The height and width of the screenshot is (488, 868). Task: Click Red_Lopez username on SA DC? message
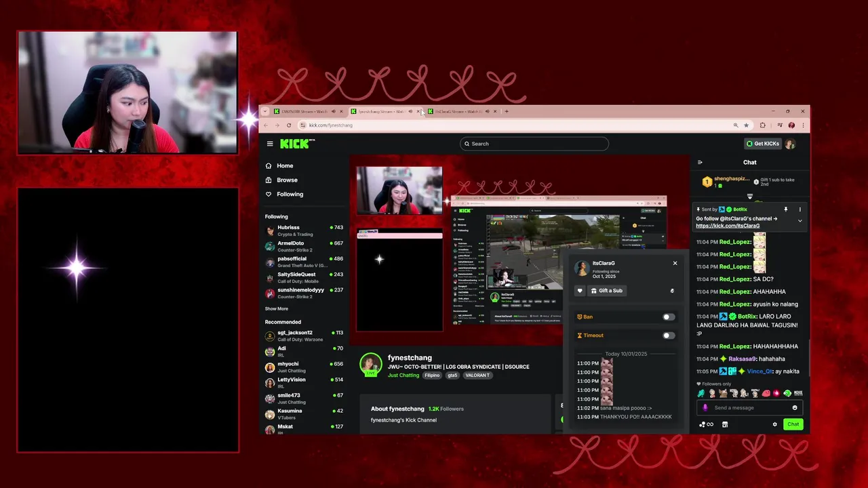click(735, 279)
